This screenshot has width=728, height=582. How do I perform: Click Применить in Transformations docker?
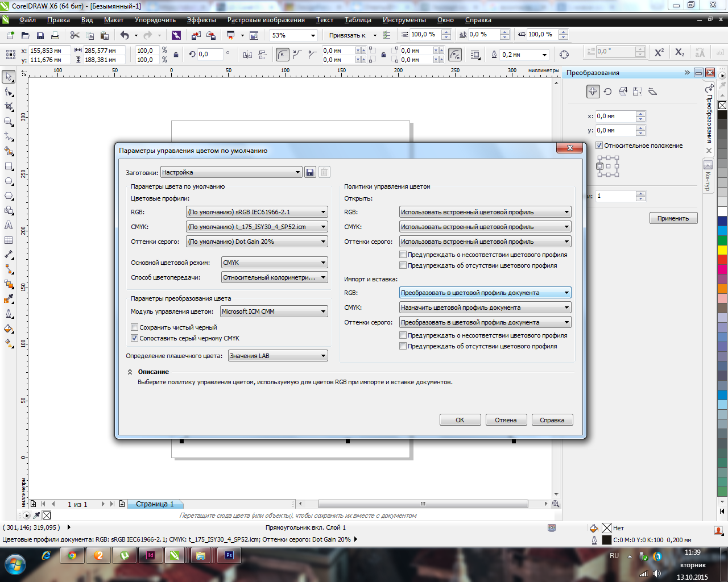point(673,218)
